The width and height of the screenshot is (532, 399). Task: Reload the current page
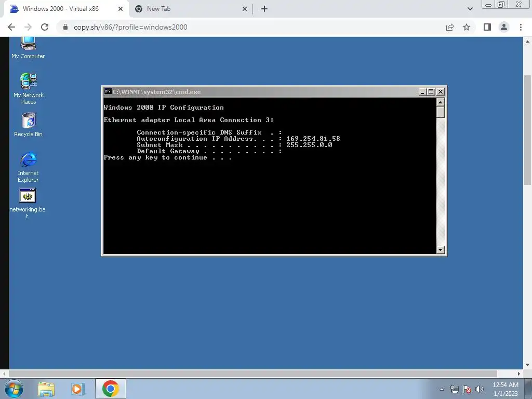click(x=45, y=27)
